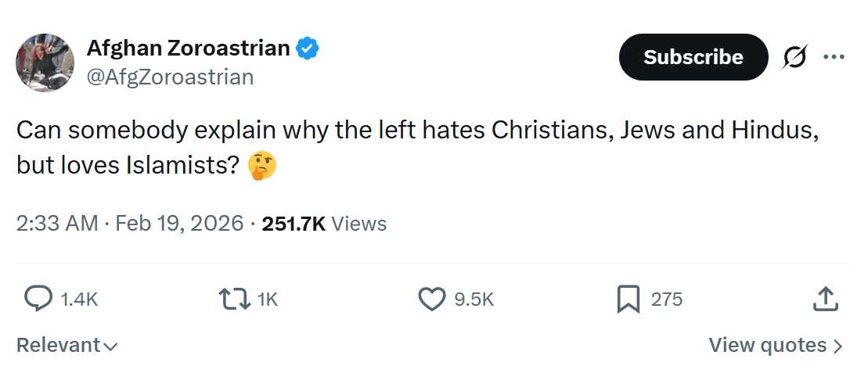Open the Grok slashed-circle icon
The image size is (868, 373).
coord(794,57)
